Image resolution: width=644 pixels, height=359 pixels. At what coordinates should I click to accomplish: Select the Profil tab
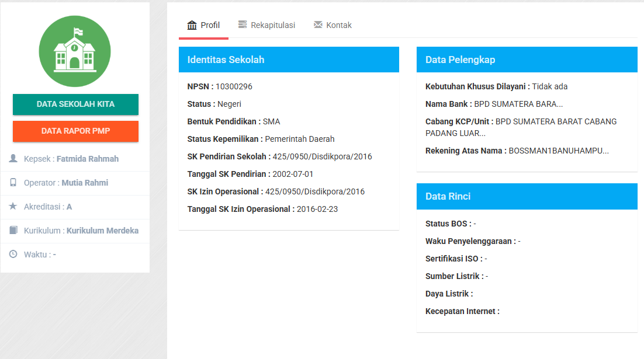click(x=210, y=25)
